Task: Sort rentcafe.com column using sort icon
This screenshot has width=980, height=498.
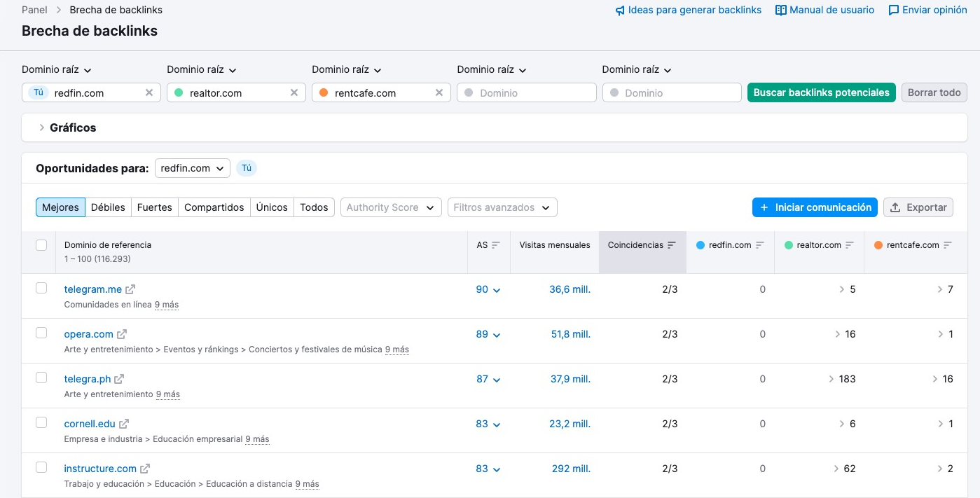Action: tap(948, 245)
